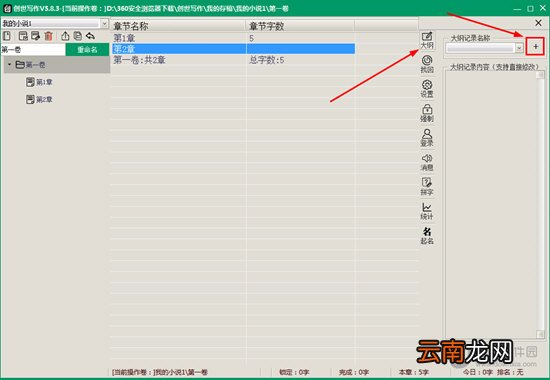550x380 pixels.
Task: Click the folder icon of 第一卷
Action: pyautogui.click(x=20, y=65)
